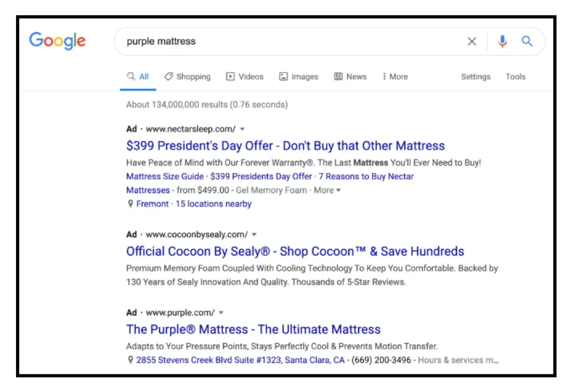Screen dimensions: 572x392
Task: Click the www.cocoonbysealy.com/ ad URL
Action: pos(197,234)
